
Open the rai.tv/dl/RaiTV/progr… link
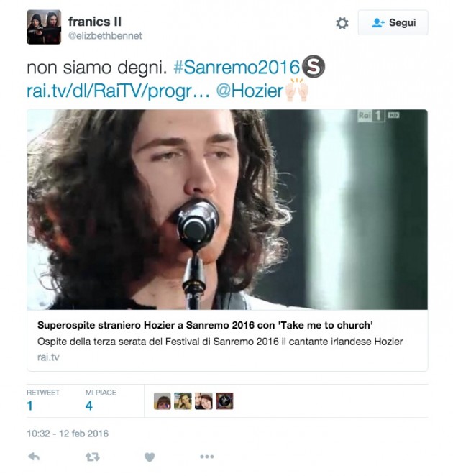pos(118,91)
